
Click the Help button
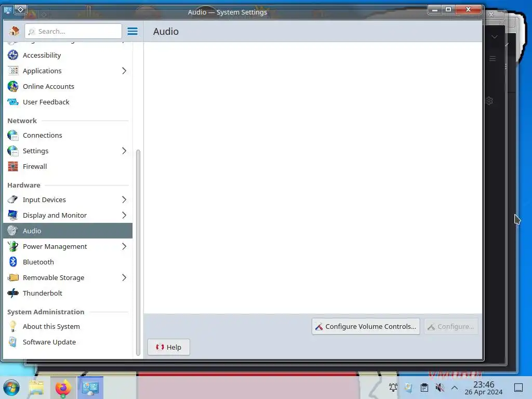coord(169,347)
